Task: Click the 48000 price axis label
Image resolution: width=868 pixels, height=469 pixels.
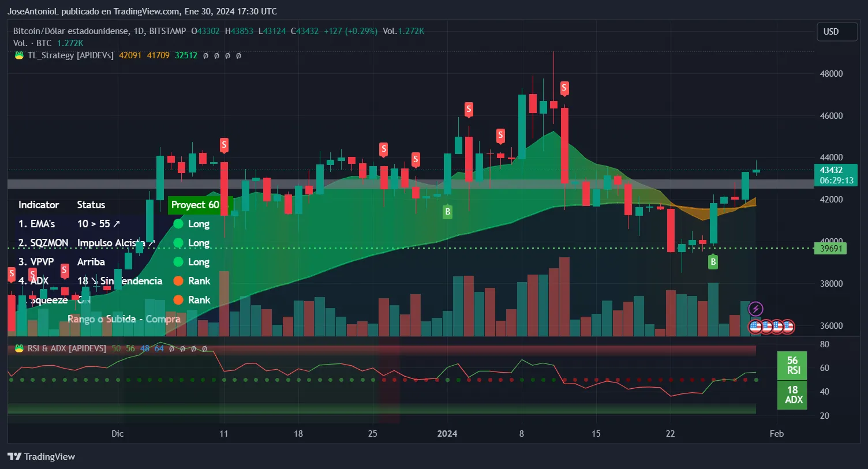Action: coord(831,74)
